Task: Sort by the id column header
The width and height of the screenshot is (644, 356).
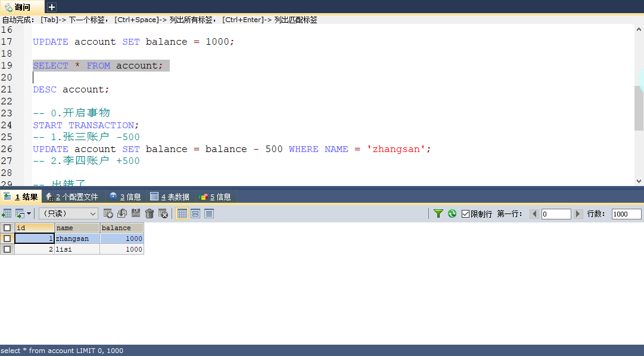Action: click(35, 228)
